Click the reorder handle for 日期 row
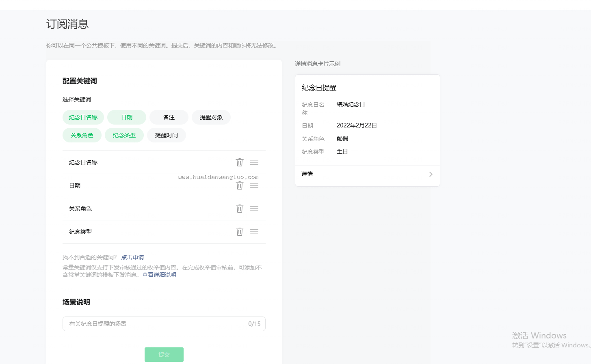The image size is (591, 364). 254,185
